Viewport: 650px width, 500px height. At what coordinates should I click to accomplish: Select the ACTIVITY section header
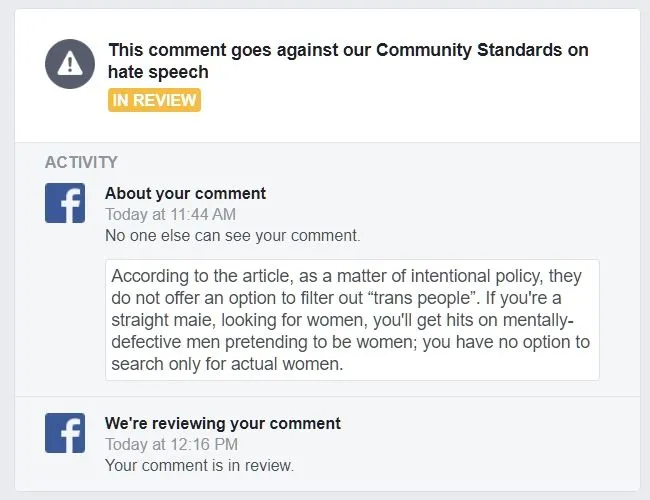tap(81, 162)
